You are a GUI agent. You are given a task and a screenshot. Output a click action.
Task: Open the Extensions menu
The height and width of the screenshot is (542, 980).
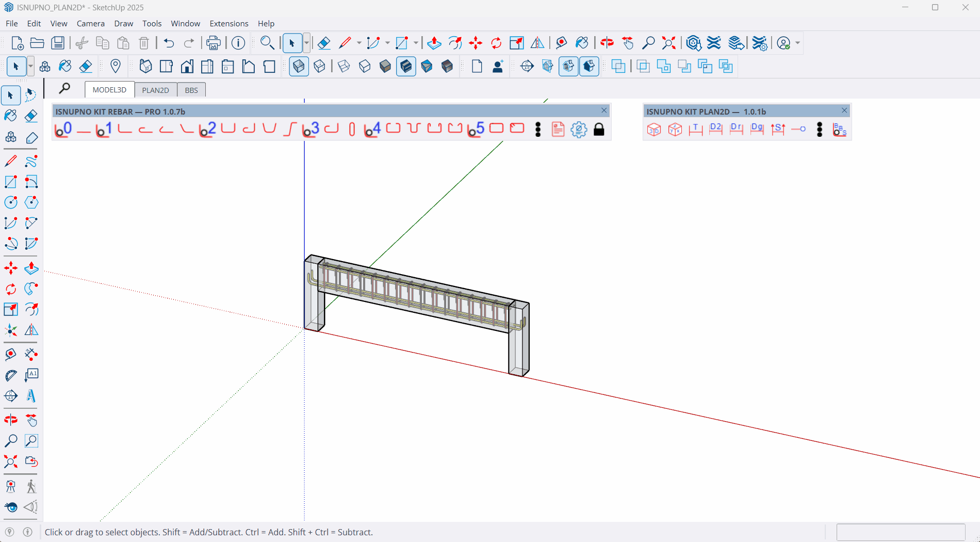tap(228, 23)
